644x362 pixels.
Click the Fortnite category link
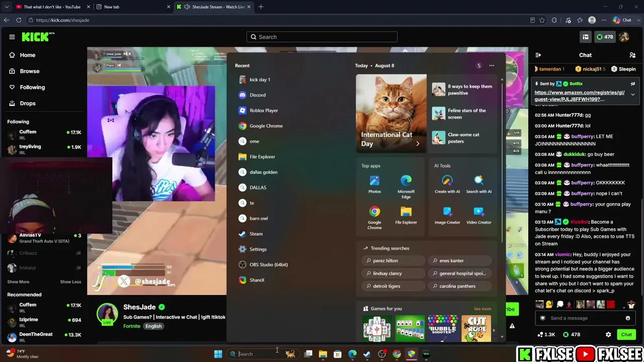[131, 326]
